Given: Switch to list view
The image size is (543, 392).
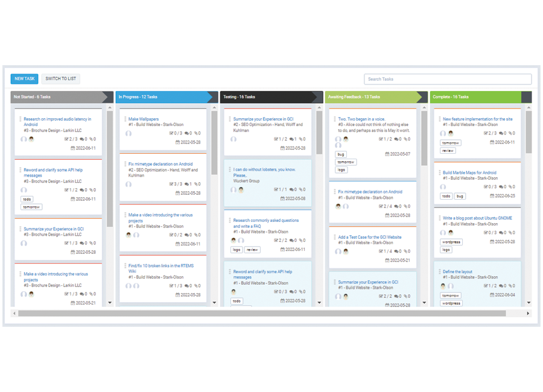Looking at the screenshot, I should [x=61, y=79].
